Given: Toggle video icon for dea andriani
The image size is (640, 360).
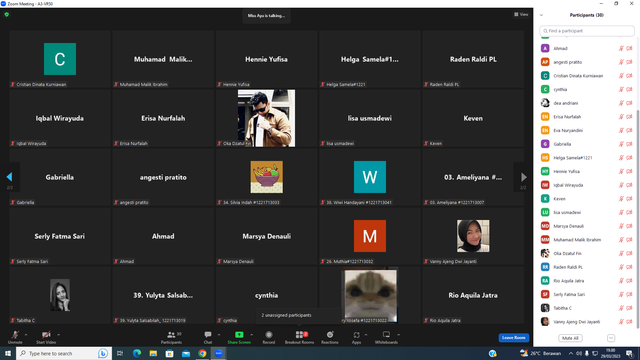Looking at the screenshot, I should coord(629,103).
